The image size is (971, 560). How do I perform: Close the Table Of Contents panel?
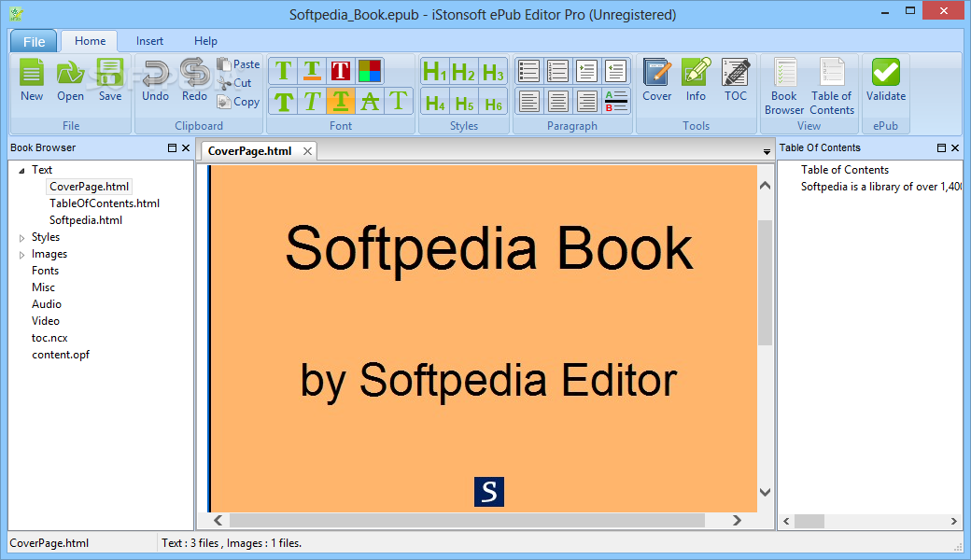[x=955, y=147]
